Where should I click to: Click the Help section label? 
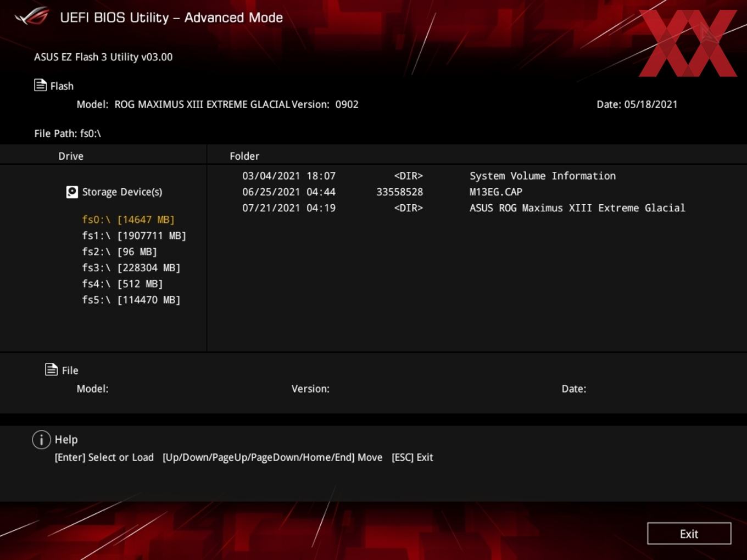[x=66, y=440]
